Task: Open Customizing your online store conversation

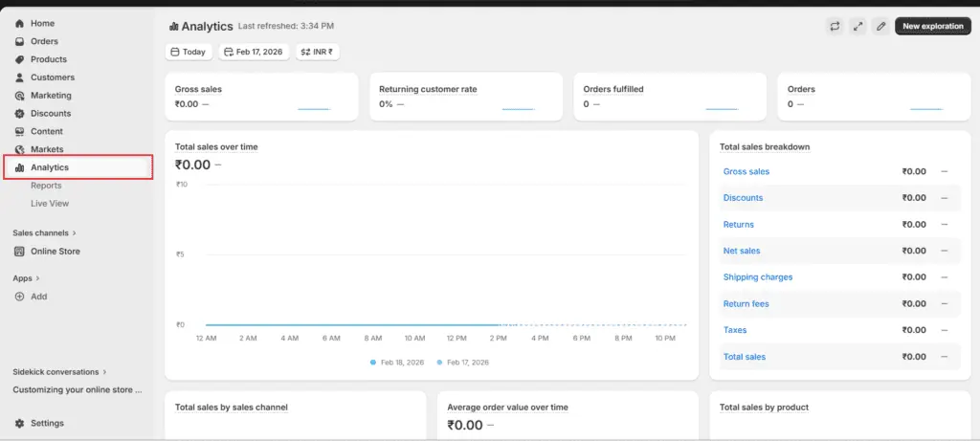Action: tap(78, 390)
